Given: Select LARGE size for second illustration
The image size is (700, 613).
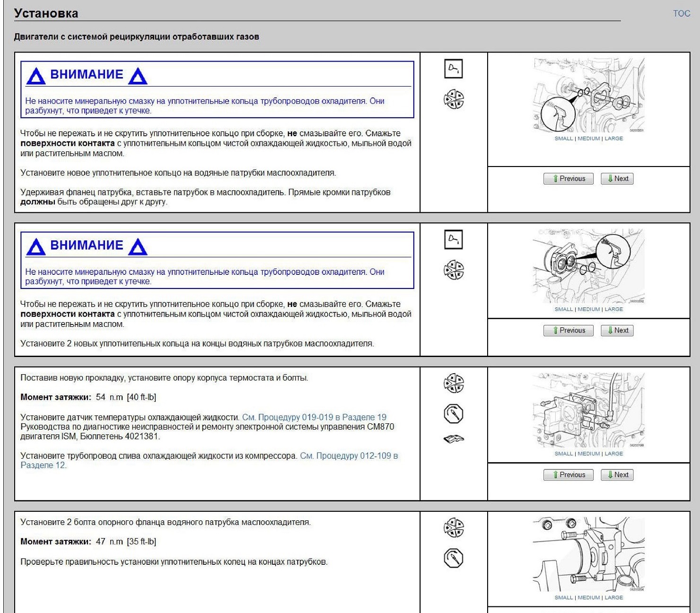Looking at the screenshot, I should [614, 309].
